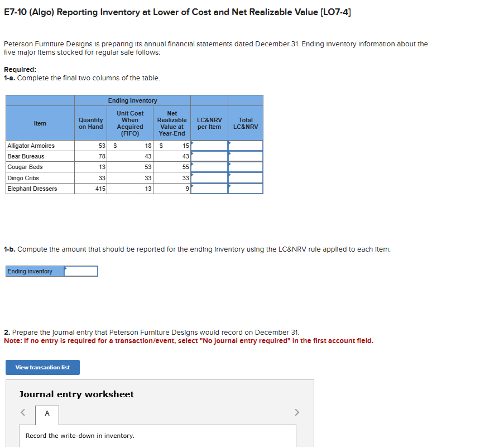Click the View transaction list button

[x=42, y=367]
